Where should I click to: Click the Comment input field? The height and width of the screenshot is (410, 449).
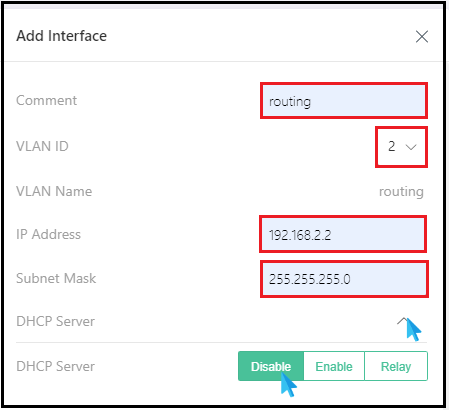coord(344,101)
